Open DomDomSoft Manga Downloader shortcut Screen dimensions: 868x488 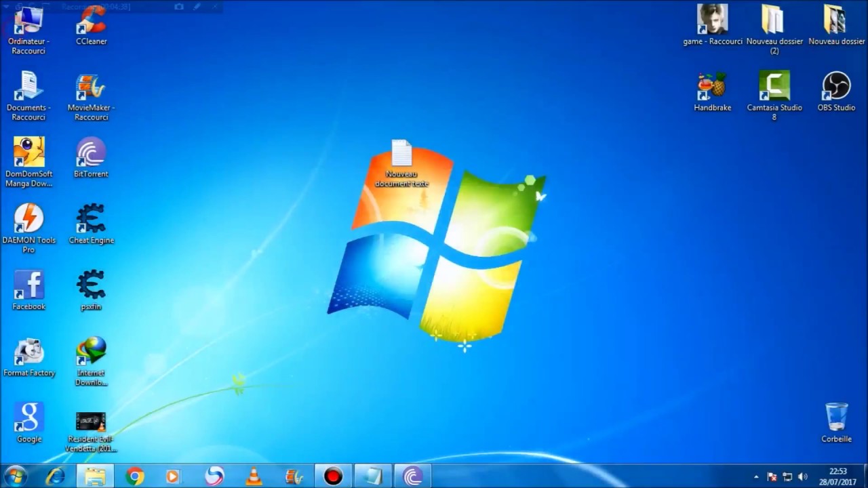tap(28, 163)
